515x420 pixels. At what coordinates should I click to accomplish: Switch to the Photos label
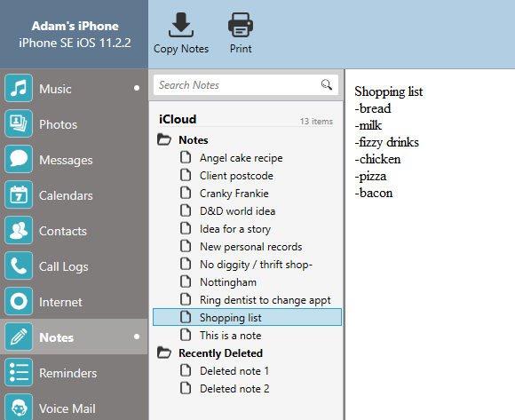click(x=58, y=124)
